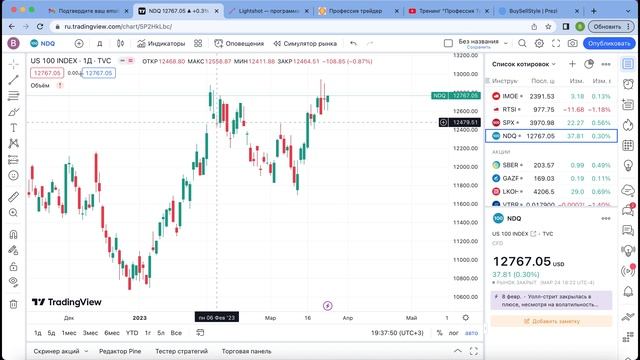Add symbol to compare with plus icon
Image resolution: width=640 pixels, height=360 pixels.
tap(79, 43)
